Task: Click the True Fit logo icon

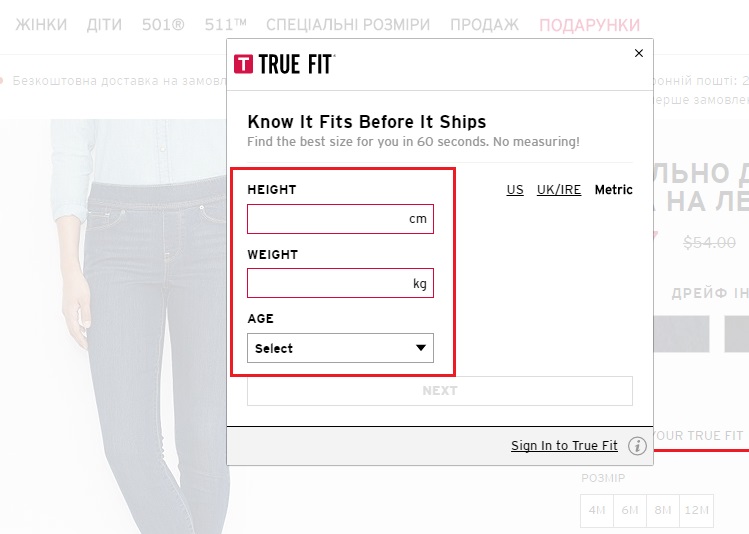Action: click(243, 65)
